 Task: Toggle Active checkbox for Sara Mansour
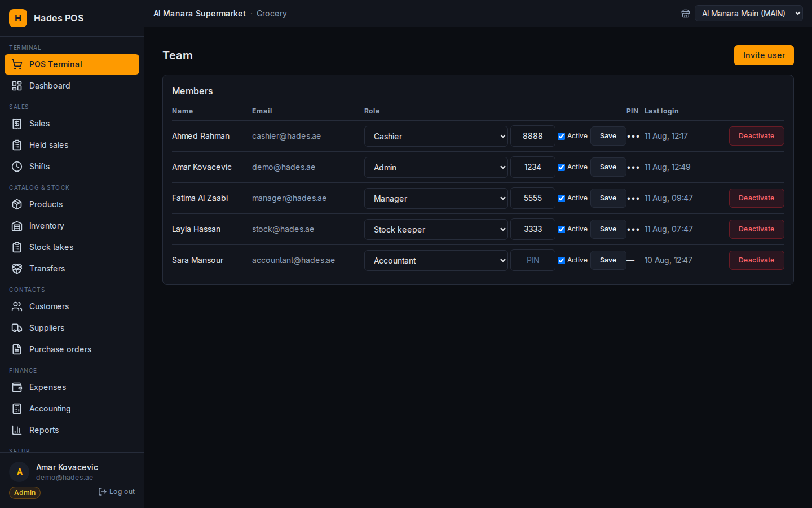click(x=561, y=260)
